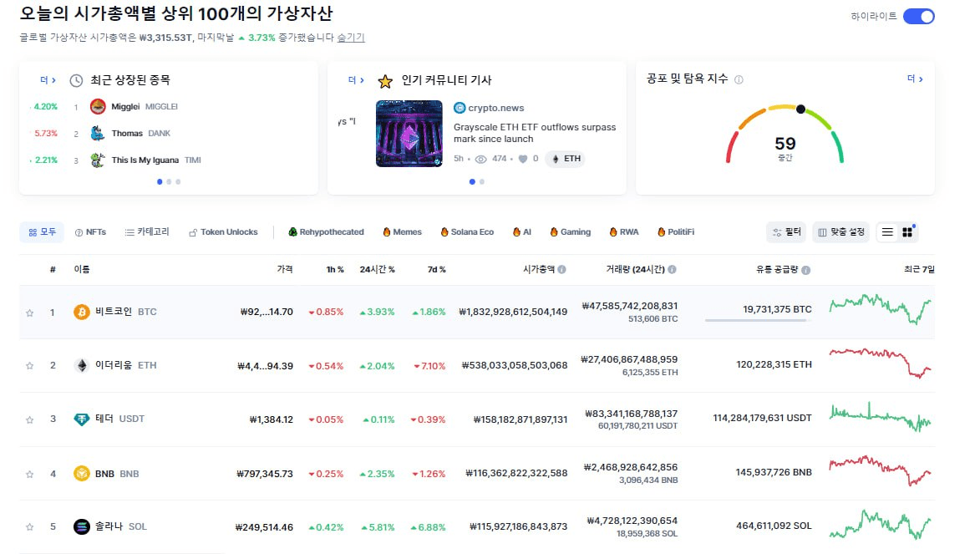Open Migglei coin icon
The height and width of the screenshot is (554, 980).
pos(98,106)
